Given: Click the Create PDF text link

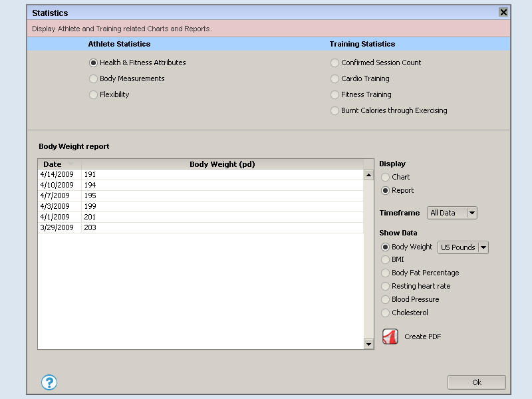Looking at the screenshot, I should coord(422,336).
